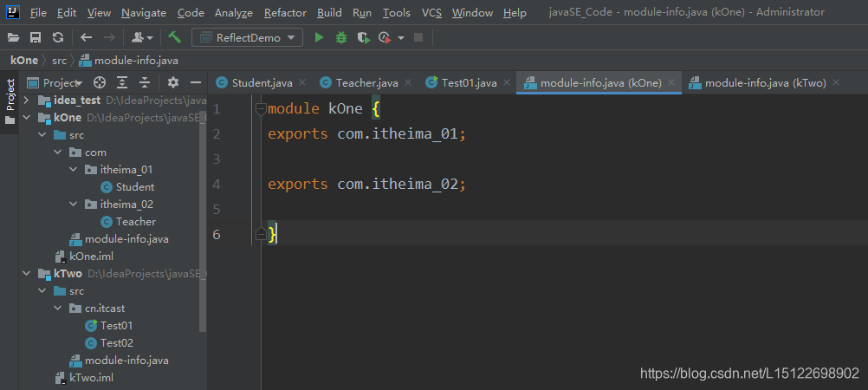Viewport: 868px width, 390px height.
Task: Close the Teacher.java tab
Action: tap(408, 82)
